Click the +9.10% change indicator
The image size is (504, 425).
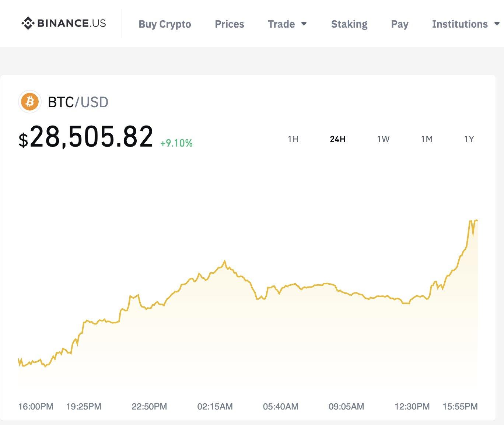pos(176,143)
